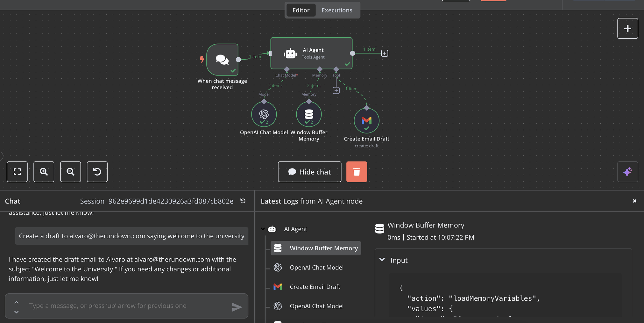Go to next chat message with down arrow
The image size is (644, 323).
click(x=17, y=312)
